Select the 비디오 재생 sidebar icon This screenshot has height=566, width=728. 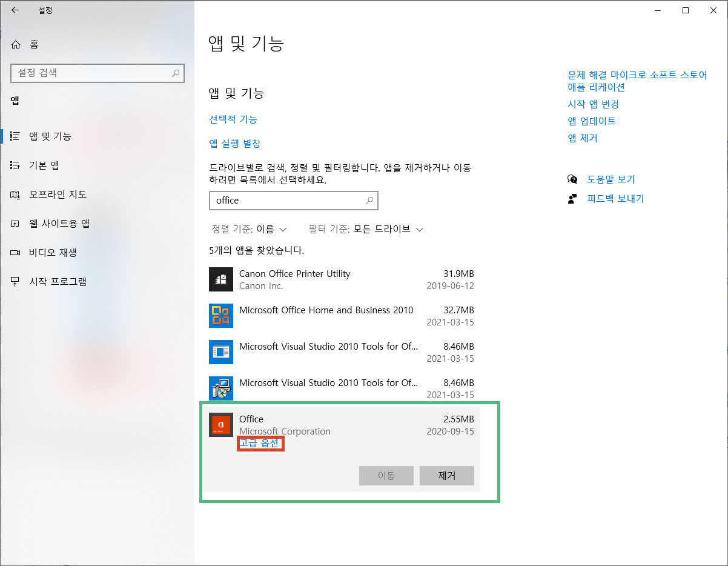tap(16, 253)
